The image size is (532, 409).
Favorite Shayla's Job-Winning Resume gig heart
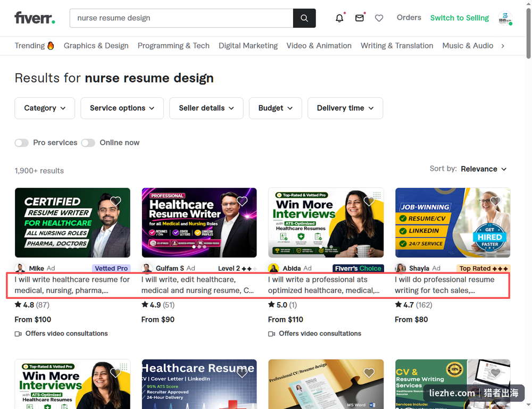point(495,201)
